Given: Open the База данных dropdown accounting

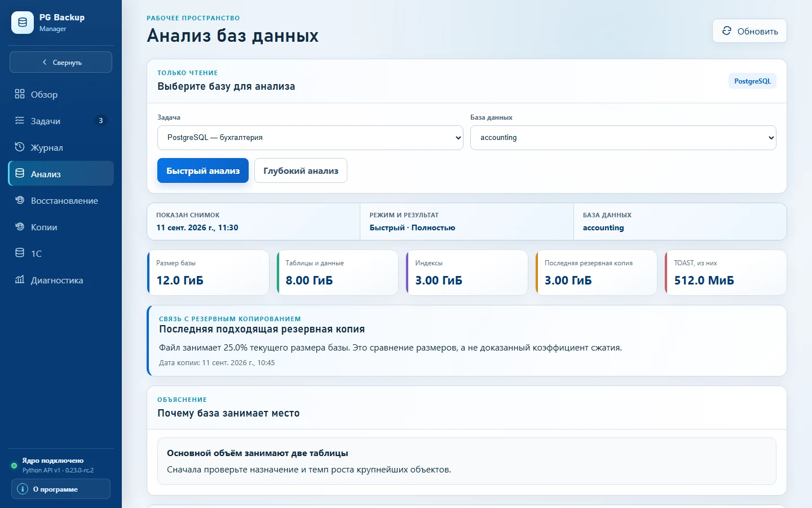Looking at the screenshot, I should coord(623,138).
